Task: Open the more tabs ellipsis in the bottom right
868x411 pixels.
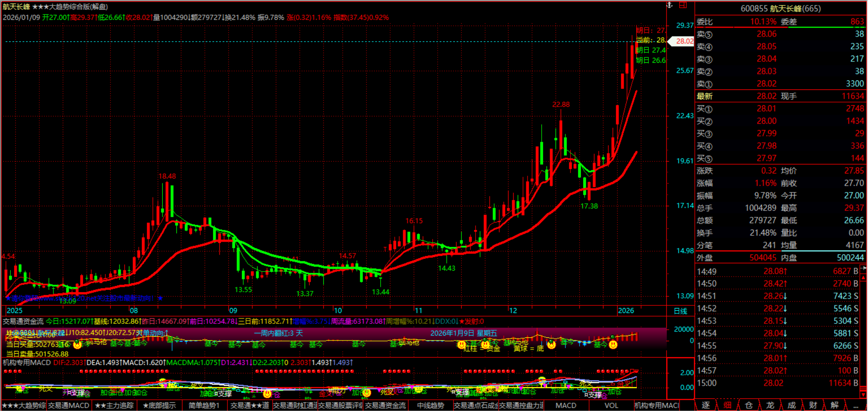Action: [x=856, y=405]
